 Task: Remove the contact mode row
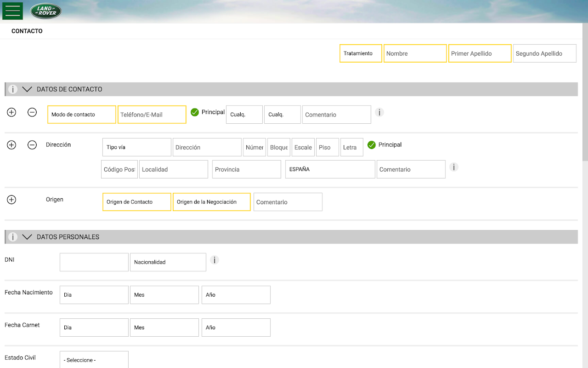point(32,112)
